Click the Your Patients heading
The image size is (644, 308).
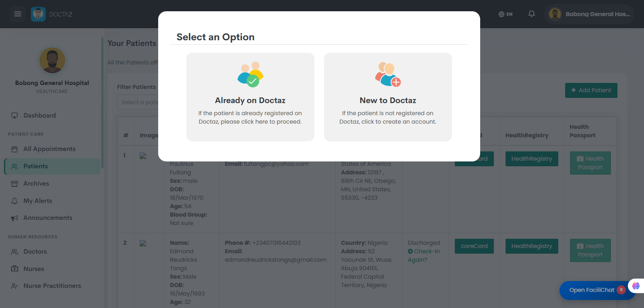[132, 43]
